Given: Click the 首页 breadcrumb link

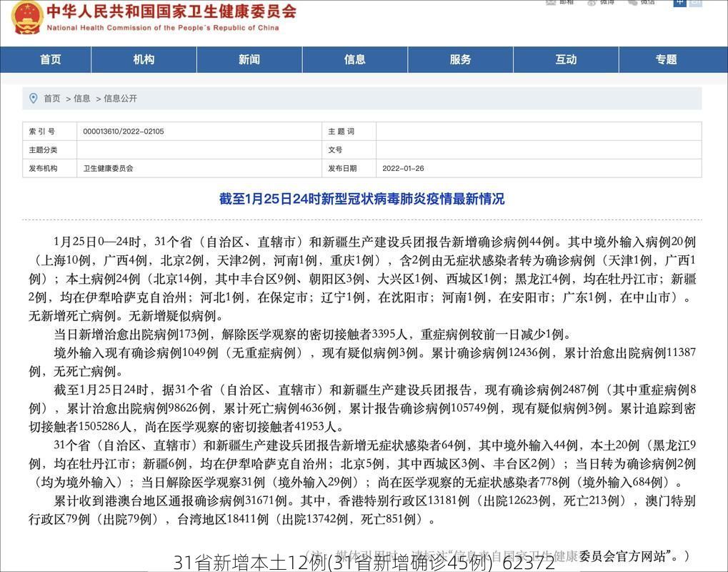Looking at the screenshot, I should pyautogui.click(x=51, y=98).
